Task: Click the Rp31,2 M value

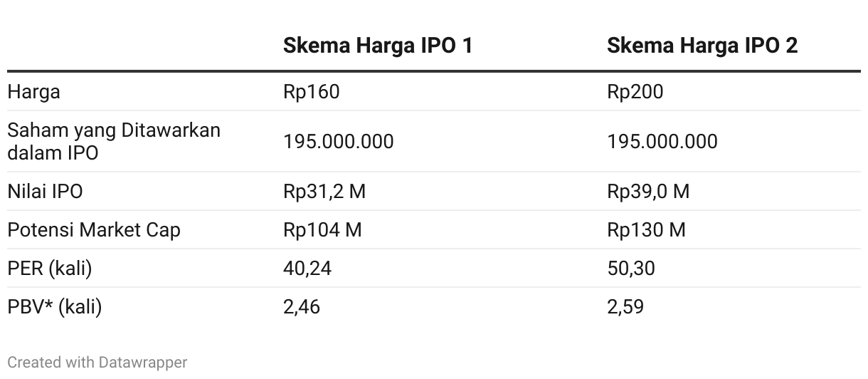Action: pos(324,192)
